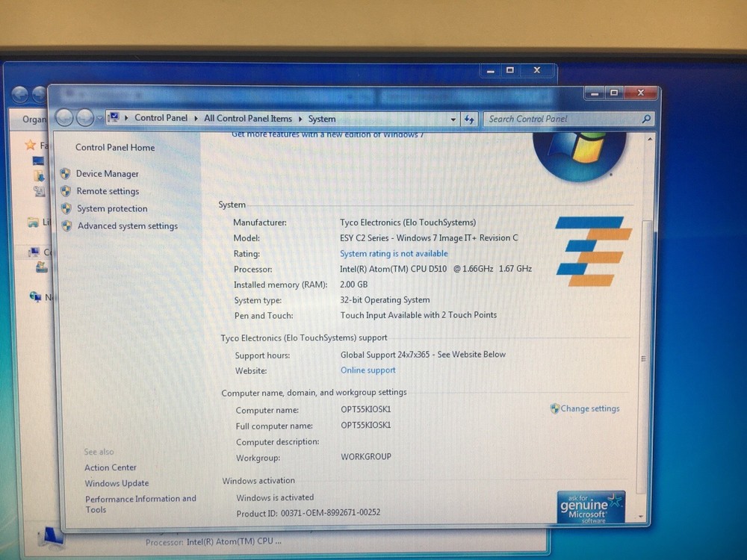This screenshot has height=560, width=747.
Task: Click the genuine Microsoft software badge
Action: point(589,505)
